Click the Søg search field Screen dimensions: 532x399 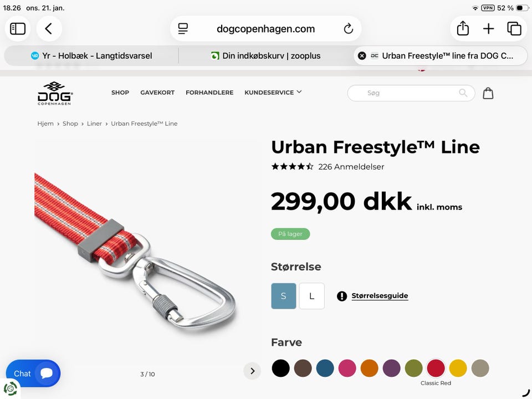[x=411, y=93]
